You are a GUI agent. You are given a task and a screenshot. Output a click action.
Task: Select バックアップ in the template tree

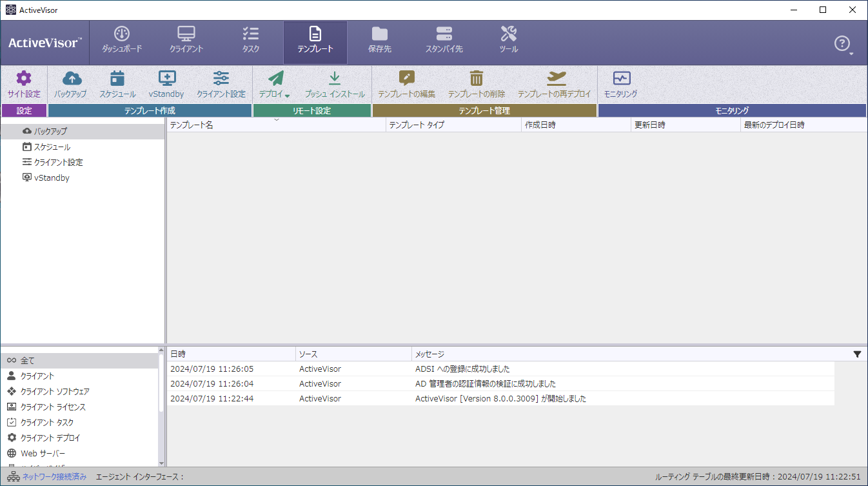click(x=83, y=131)
